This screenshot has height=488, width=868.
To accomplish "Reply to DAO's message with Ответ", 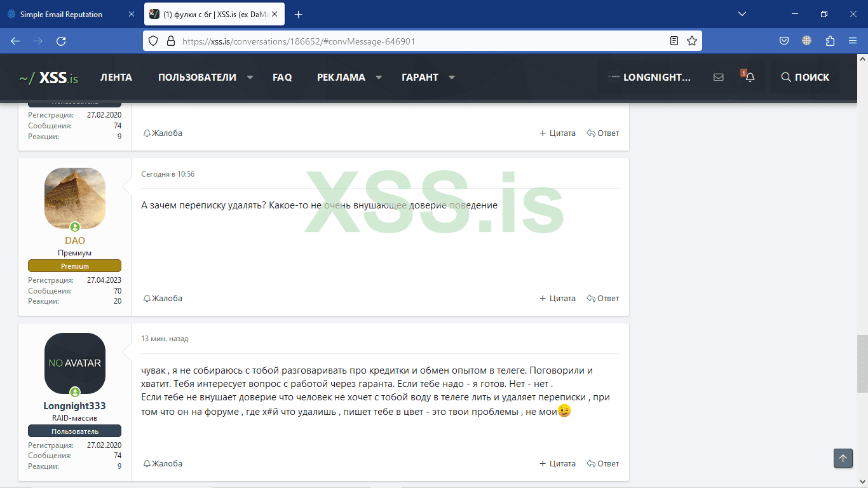I will (x=603, y=299).
